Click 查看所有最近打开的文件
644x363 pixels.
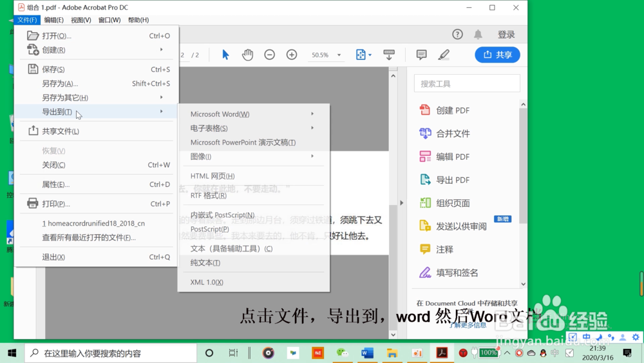(x=97, y=237)
